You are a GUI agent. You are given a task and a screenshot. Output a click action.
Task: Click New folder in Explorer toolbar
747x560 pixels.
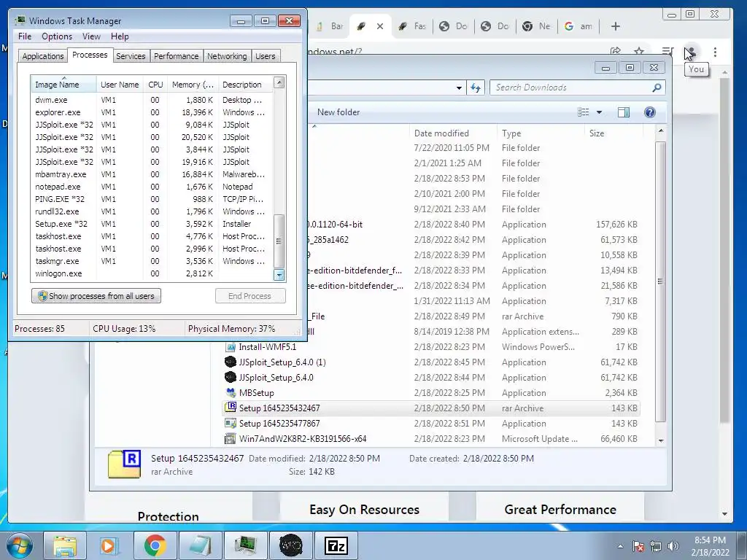[x=338, y=112]
